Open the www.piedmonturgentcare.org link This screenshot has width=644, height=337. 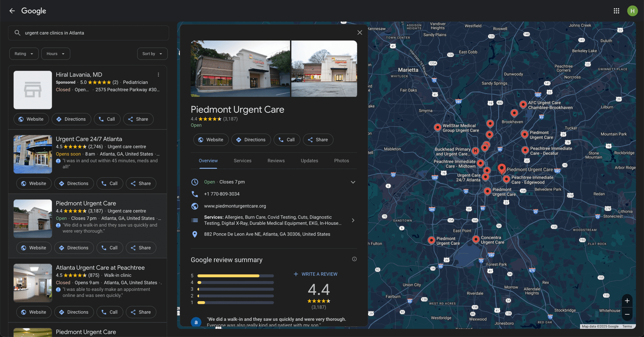[x=235, y=206]
